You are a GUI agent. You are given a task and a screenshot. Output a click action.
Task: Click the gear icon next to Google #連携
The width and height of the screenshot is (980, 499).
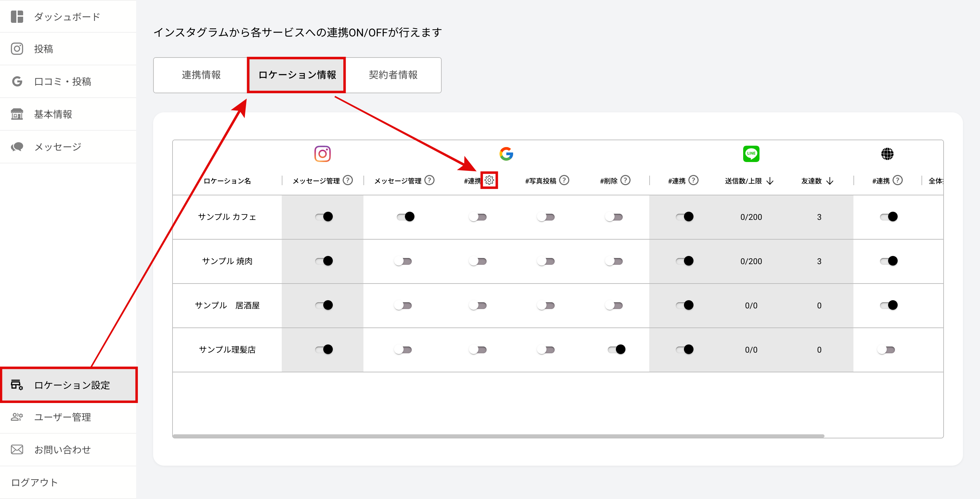(x=490, y=180)
